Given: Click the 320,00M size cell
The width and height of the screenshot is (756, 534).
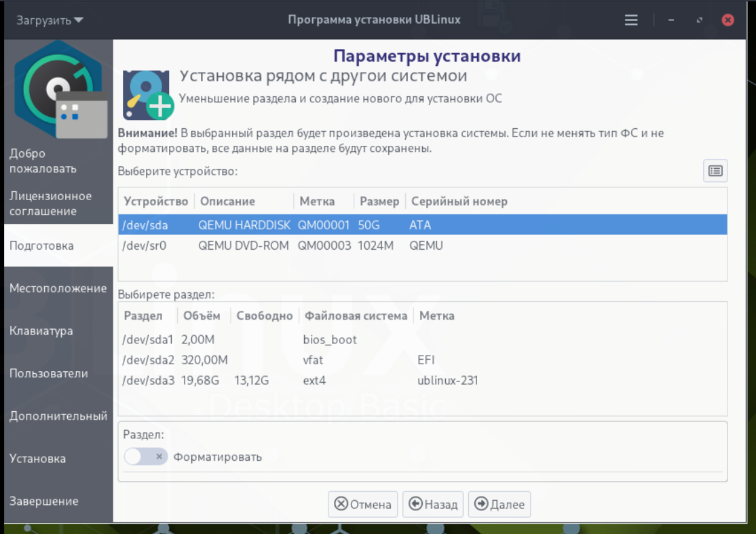Looking at the screenshot, I should point(204,360).
